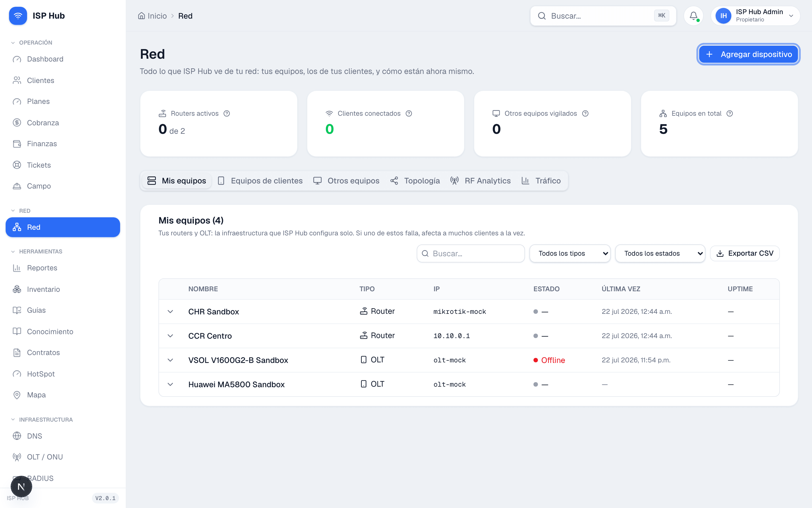The height and width of the screenshot is (508, 812).
Task: Click the router icon in CHR Sandbox row
Action: click(363, 312)
